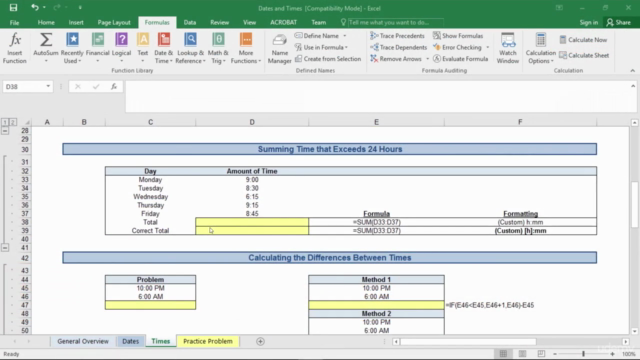Show outline level 2
Viewport: 640px width, 360px height.
[x=13, y=122]
